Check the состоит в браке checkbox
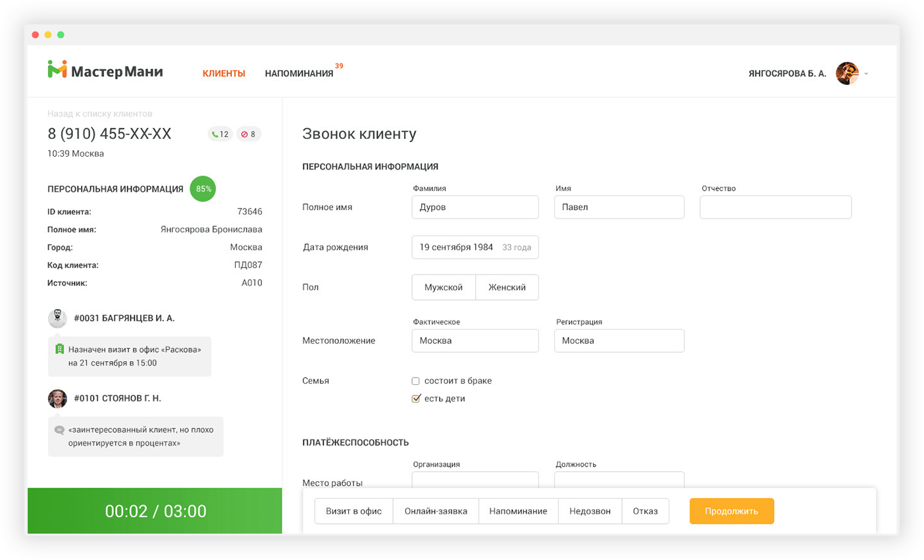The height and width of the screenshot is (560, 924). tap(415, 381)
